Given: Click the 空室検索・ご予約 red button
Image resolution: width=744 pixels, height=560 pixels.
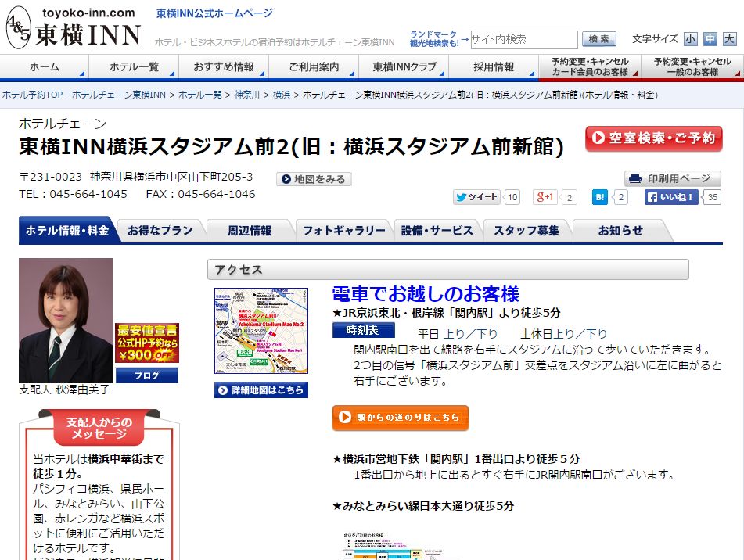Looking at the screenshot, I should click(x=654, y=138).
